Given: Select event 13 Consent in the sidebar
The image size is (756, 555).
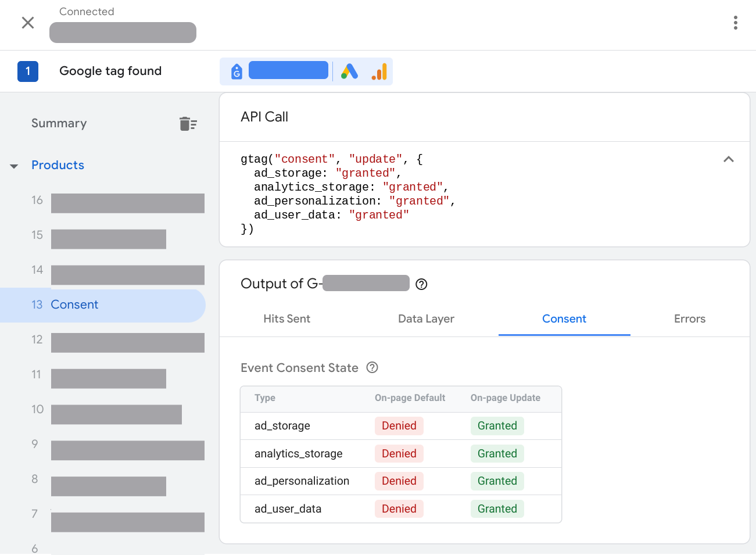Looking at the screenshot, I should coord(76,304).
